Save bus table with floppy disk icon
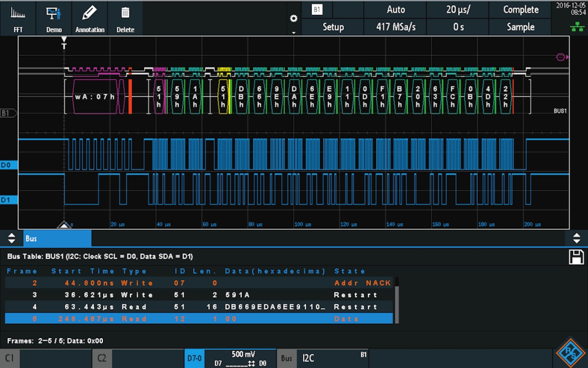 pyautogui.click(x=577, y=257)
